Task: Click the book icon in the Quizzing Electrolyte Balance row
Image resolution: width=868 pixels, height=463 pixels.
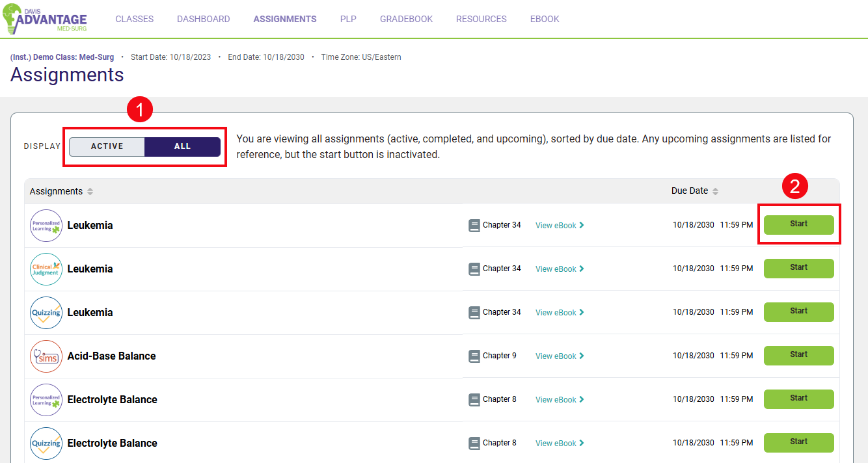Action: (x=474, y=443)
